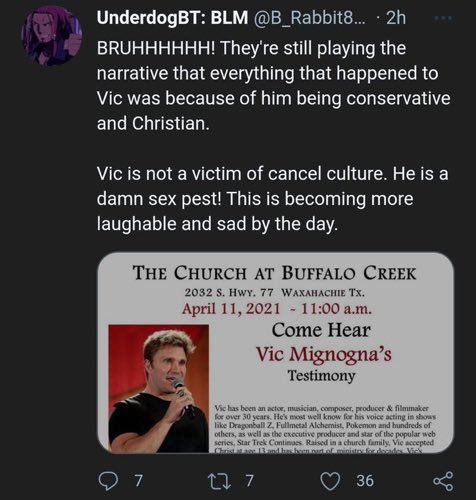The width and height of the screenshot is (476, 500).
Task: Click the 'Come Hear Vic Mignogna's Testimony' text
Action: click(x=323, y=352)
